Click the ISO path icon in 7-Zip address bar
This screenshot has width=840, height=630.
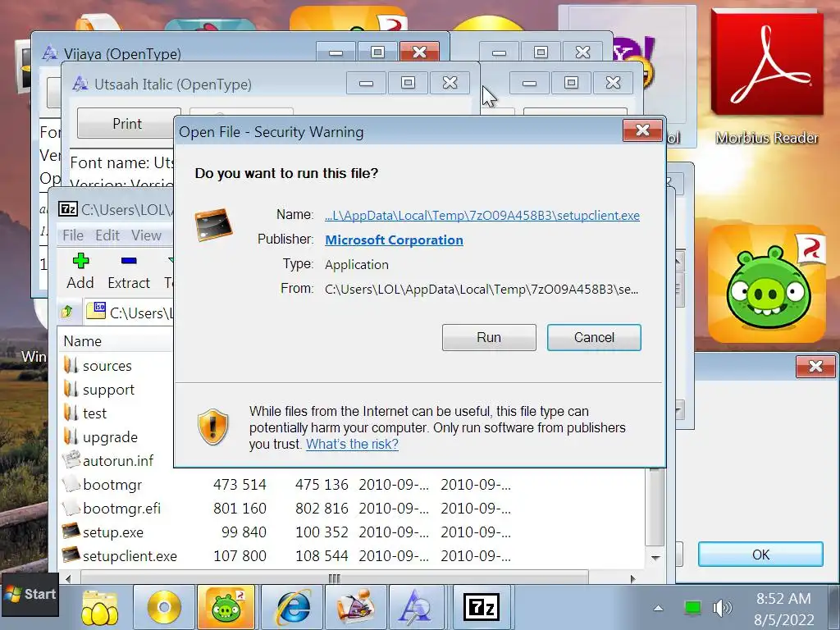click(x=96, y=311)
